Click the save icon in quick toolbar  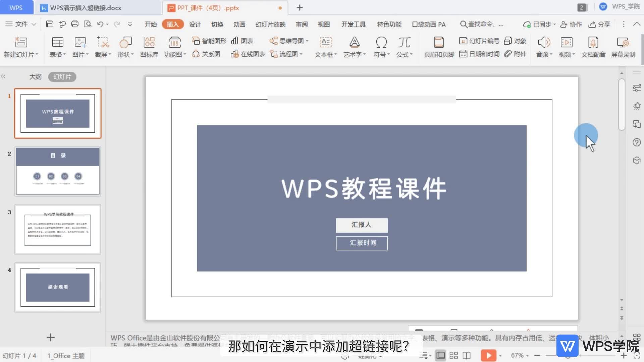50,24
